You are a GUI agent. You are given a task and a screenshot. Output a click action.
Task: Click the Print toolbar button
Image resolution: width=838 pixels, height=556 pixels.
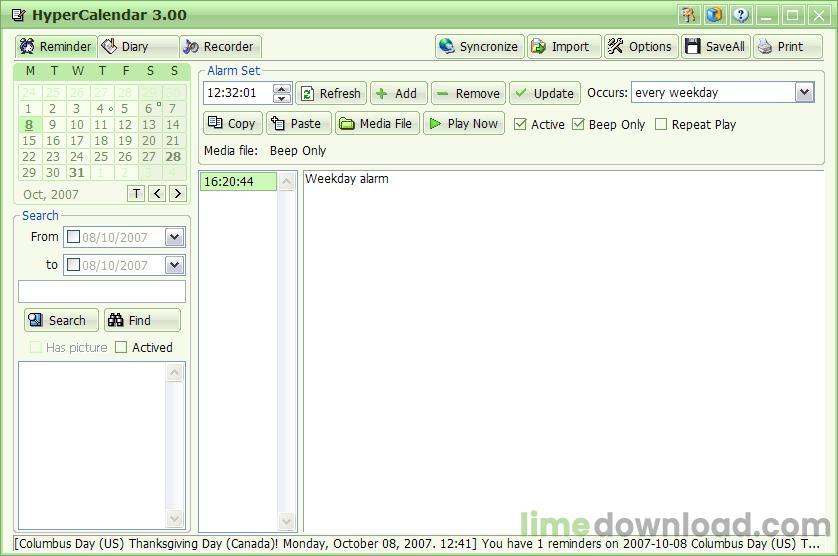pos(787,47)
